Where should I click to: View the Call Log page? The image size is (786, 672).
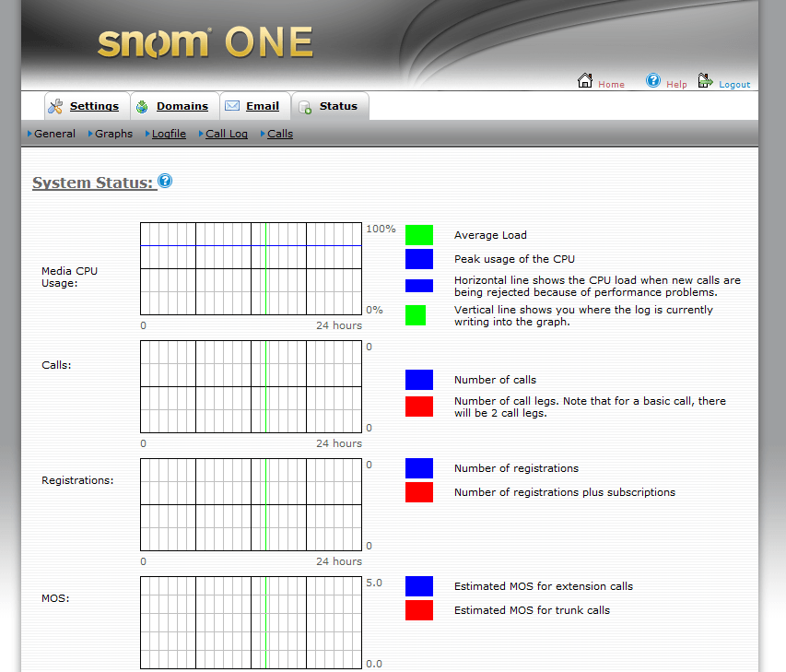coord(226,134)
